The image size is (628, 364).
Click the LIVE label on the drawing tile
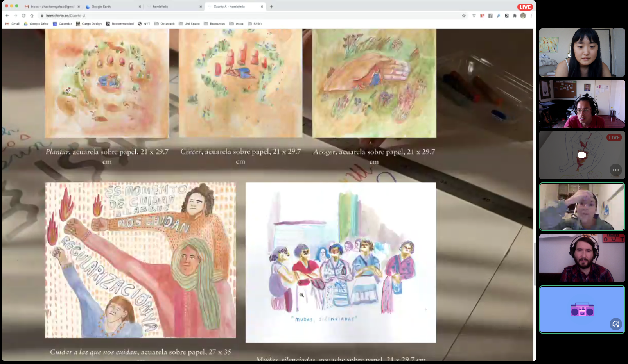[614, 137]
